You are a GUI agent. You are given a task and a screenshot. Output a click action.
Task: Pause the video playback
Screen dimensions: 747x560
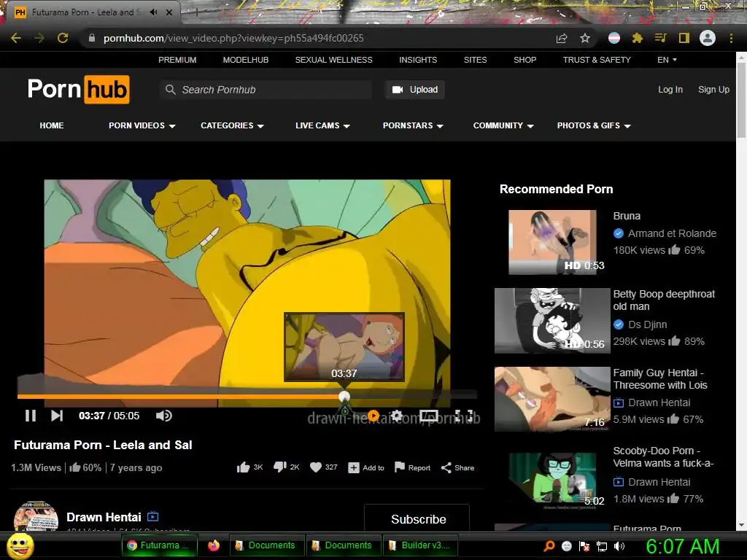tap(31, 416)
